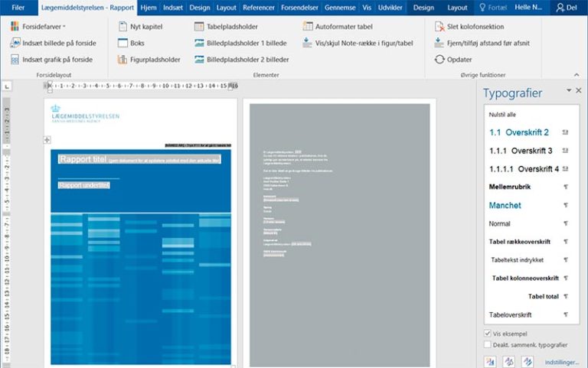Toggle the Vis eksempel checkbox
Viewport: 588px width, 368px height.
click(x=488, y=334)
